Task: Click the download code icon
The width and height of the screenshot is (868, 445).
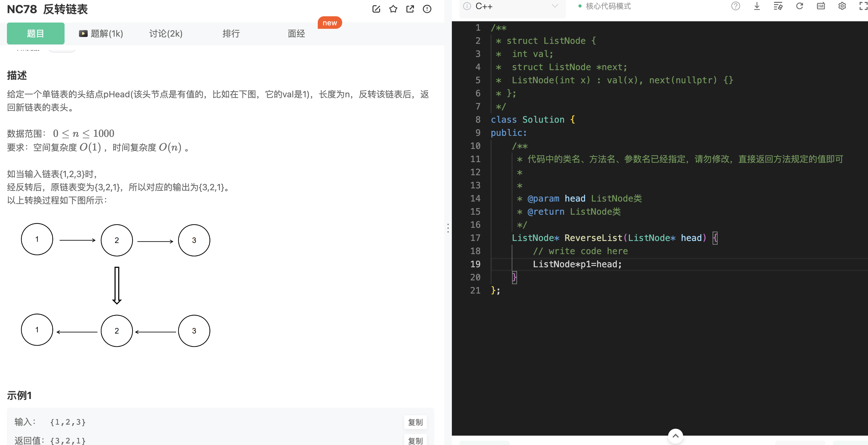Action: 756,6
